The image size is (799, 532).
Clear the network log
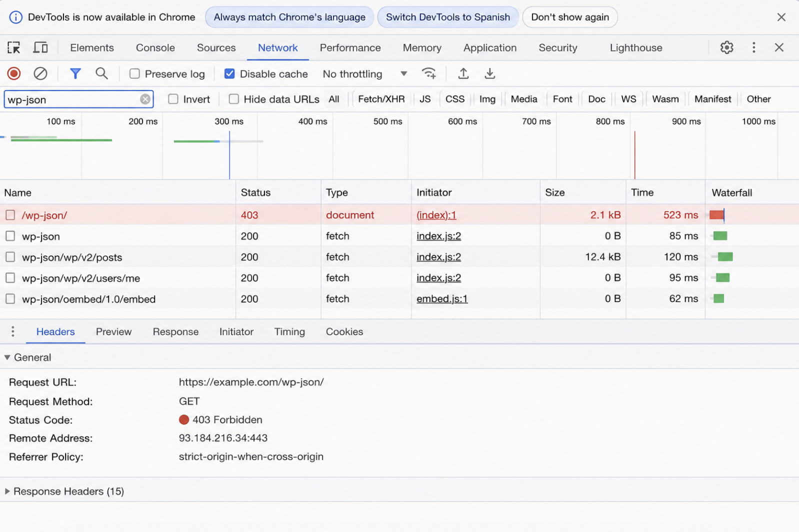40,73
